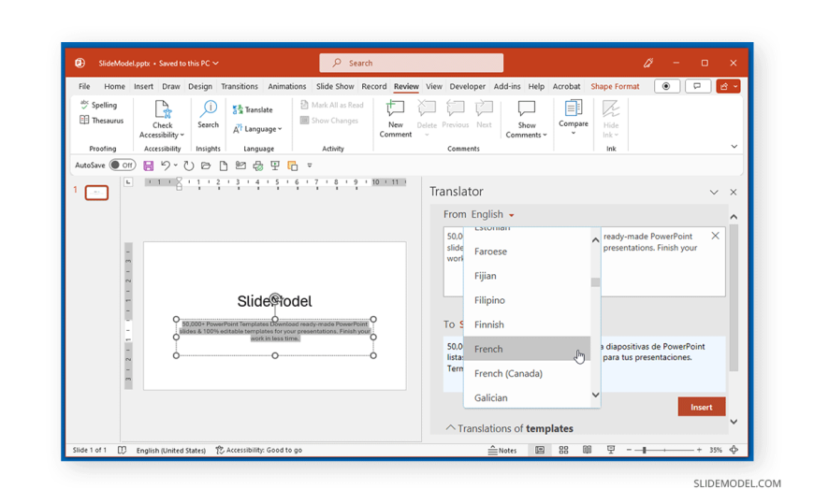Open the Undo history dropdown arrow

click(x=176, y=166)
